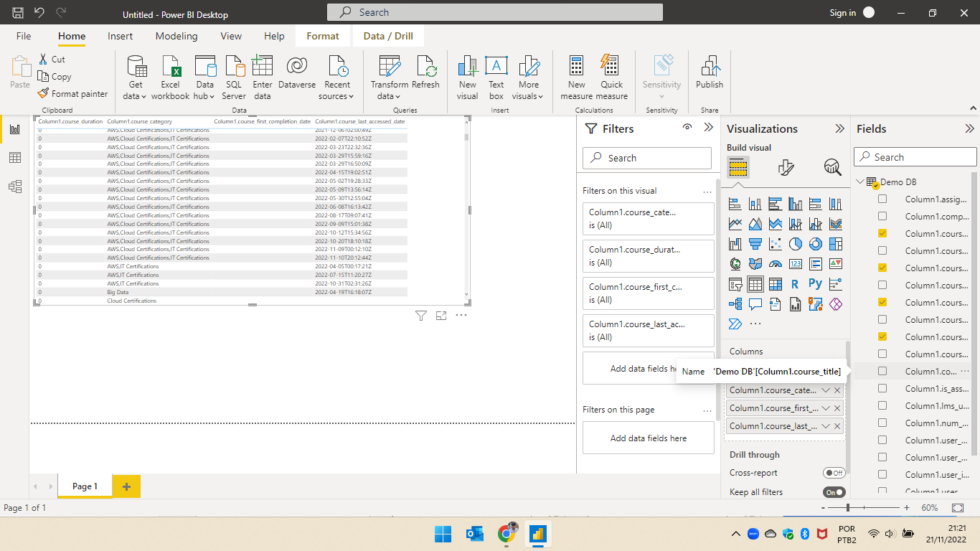Select the Donut chart visualization
The height and width of the screenshot is (551, 980).
[815, 244]
